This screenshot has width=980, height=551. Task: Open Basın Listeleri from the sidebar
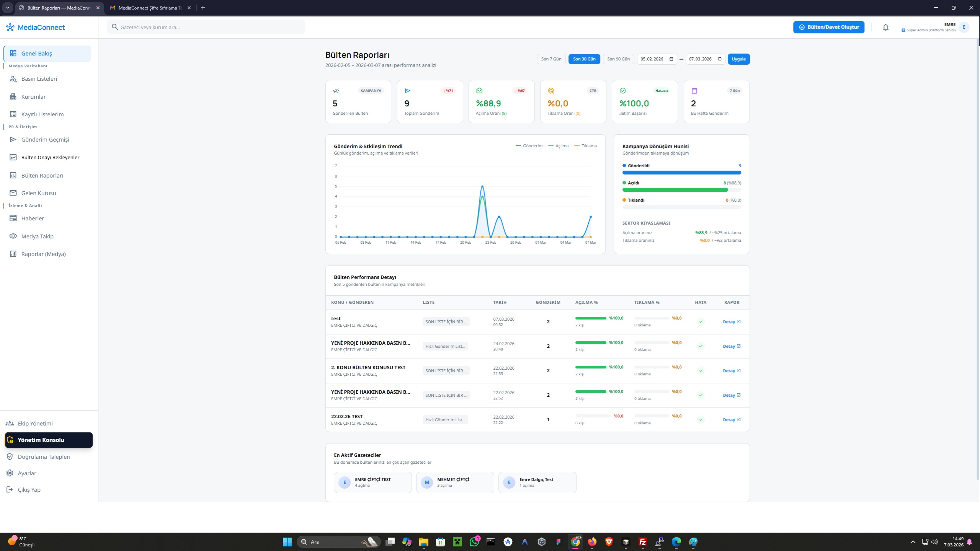39,79
